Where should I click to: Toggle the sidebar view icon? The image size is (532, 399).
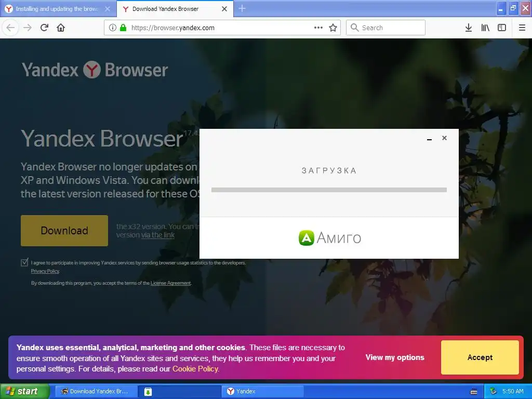[x=502, y=28]
